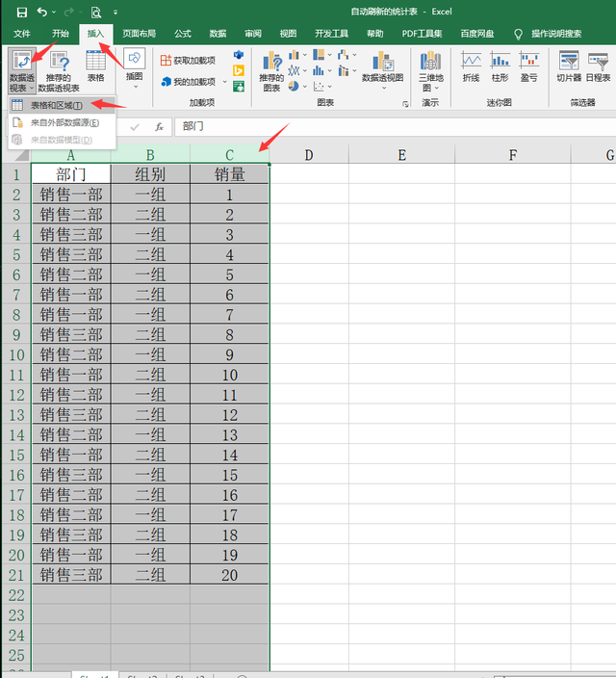Open 我的加载项 my add-ins

tap(189, 81)
